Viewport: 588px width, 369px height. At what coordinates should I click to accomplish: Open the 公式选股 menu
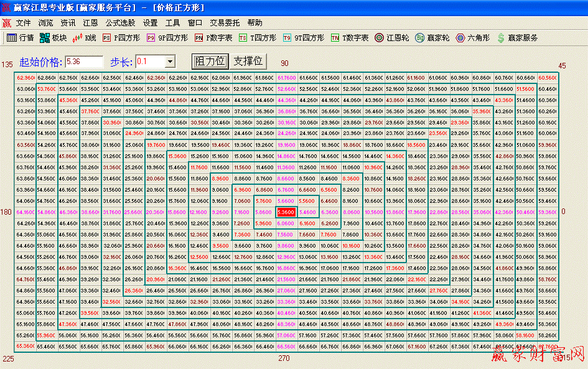coord(120,22)
